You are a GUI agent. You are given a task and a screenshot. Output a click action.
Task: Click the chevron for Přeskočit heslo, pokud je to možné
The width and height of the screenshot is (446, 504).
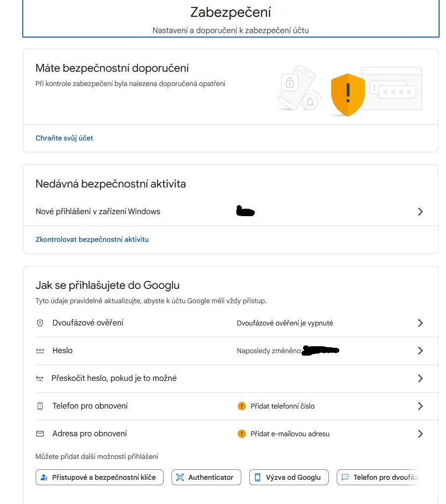[420, 378]
